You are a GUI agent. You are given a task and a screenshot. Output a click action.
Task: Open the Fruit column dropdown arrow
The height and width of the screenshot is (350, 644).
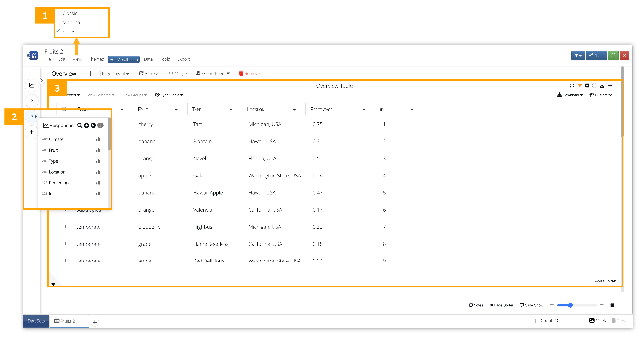click(176, 109)
